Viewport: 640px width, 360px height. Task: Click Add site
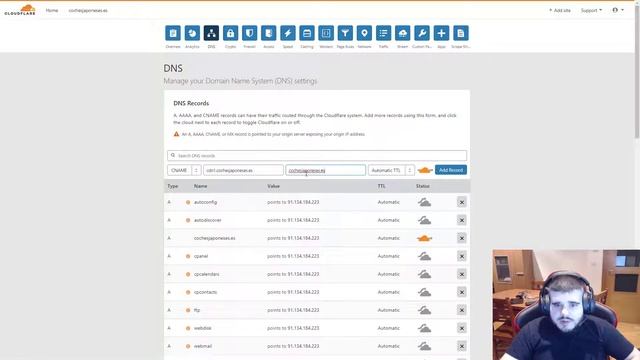560,10
